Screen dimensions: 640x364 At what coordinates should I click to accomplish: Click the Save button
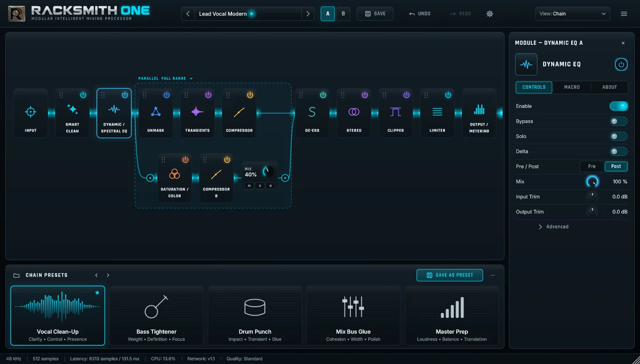(x=375, y=14)
